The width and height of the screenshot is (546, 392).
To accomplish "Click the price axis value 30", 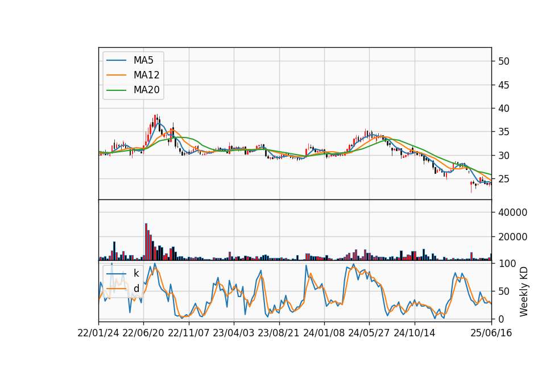I will [503, 156].
